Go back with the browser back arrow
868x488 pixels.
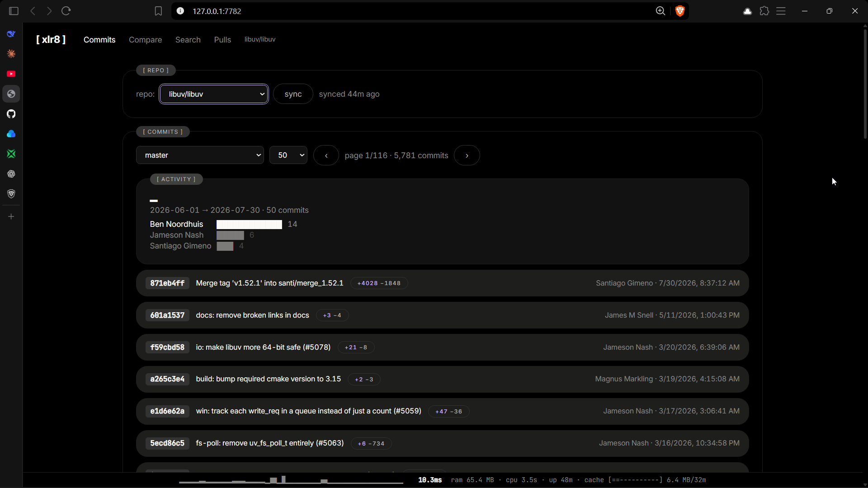33,11
